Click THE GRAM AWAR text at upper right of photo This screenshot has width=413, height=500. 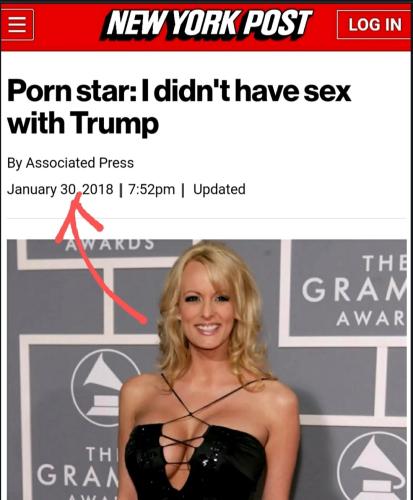pyautogui.click(x=354, y=291)
